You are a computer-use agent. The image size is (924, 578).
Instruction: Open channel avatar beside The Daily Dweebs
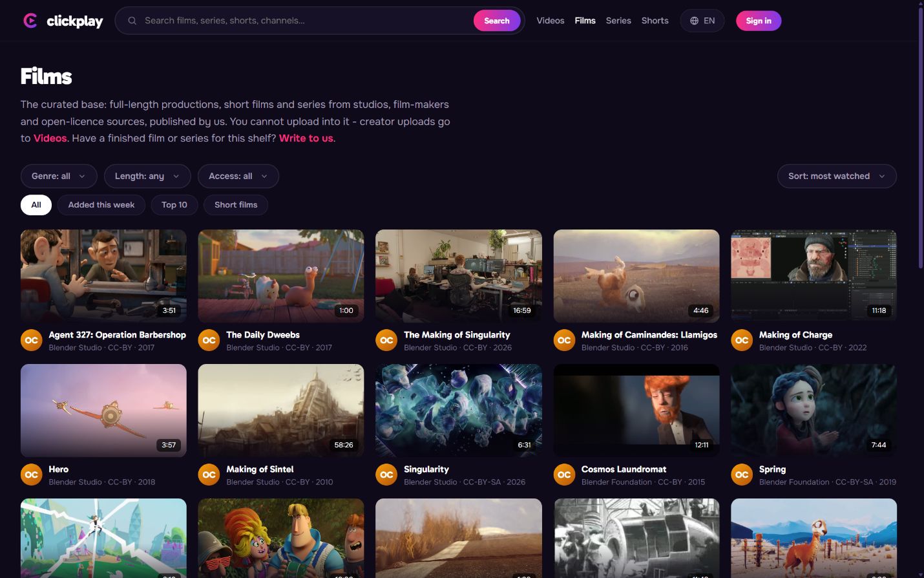point(209,340)
